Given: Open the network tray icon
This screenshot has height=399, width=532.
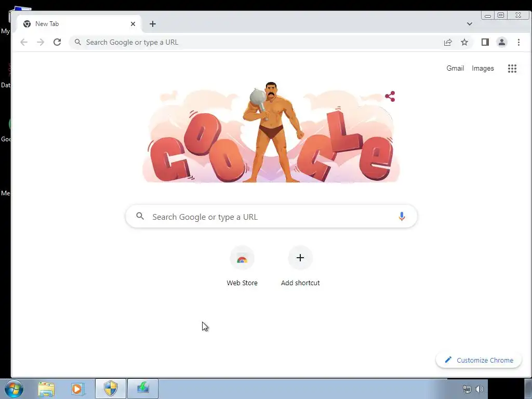Looking at the screenshot, I should [467, 389].
